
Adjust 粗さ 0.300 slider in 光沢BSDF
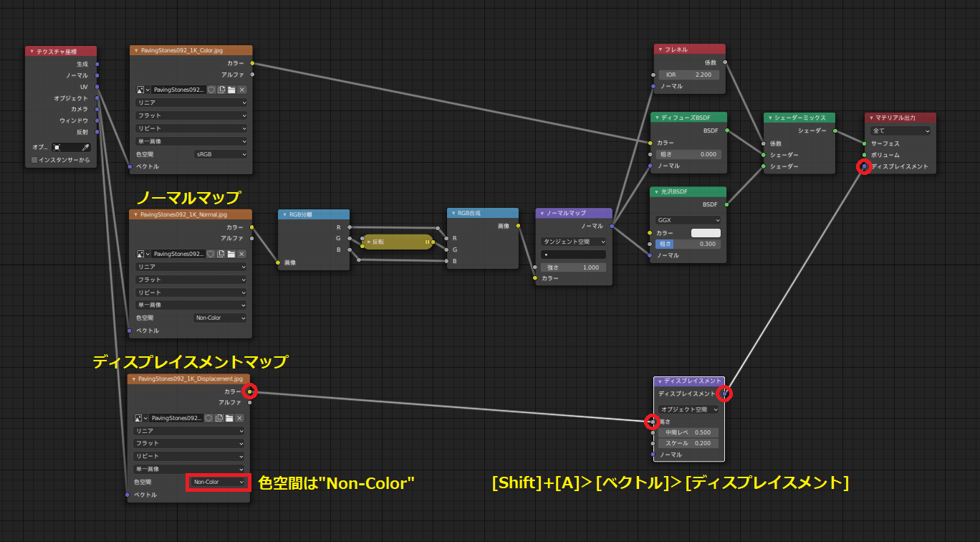point(688,244)
